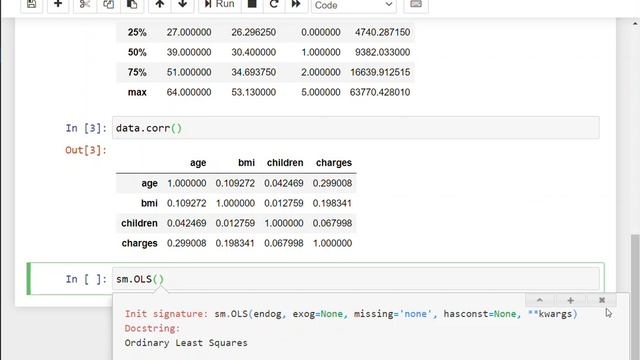Viewport: 640px width, 360px height.
Task: Click the 'In [3]:' prompt label
Action: click(x=86, y=128)
